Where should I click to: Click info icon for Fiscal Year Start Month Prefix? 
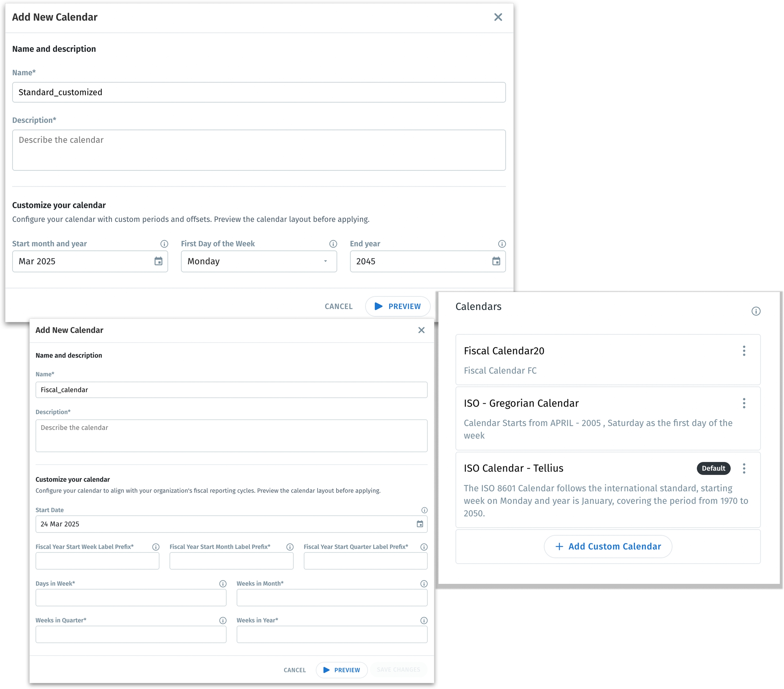coord(290,547)
